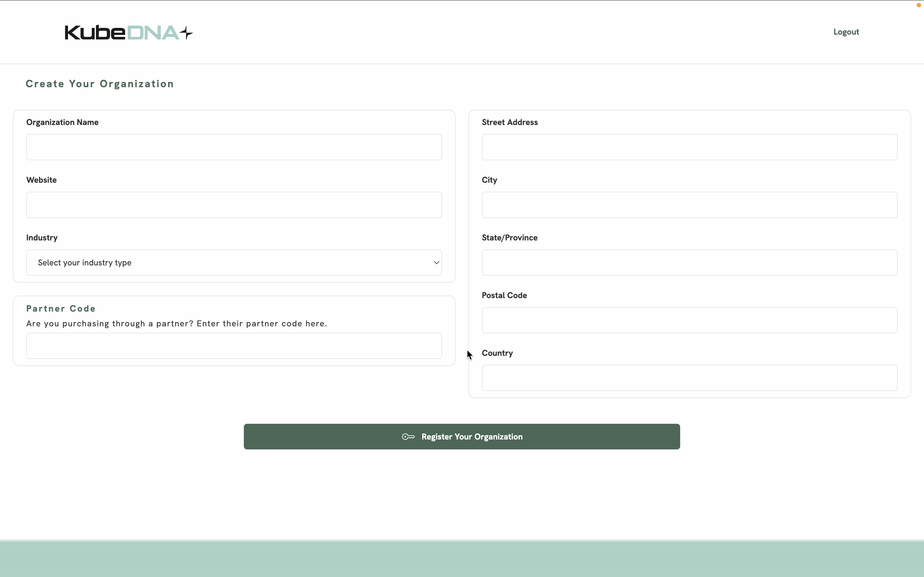Click the partner code description text
Image resolution: width=924 pixels, height=577 pixels.
tap(176, 324)
